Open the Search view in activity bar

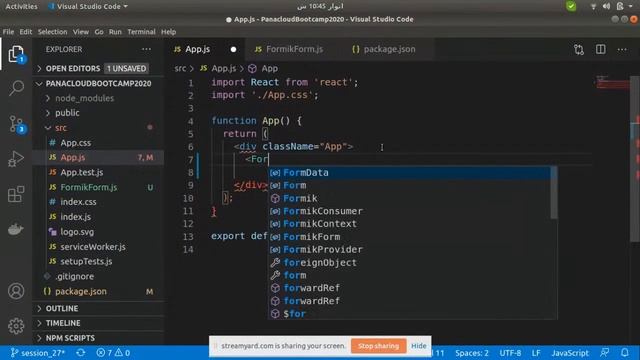click(16, 88)
